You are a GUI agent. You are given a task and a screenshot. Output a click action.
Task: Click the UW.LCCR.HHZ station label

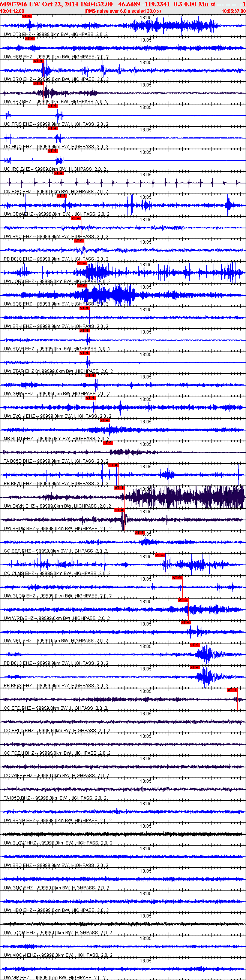(x=58, y=932)
